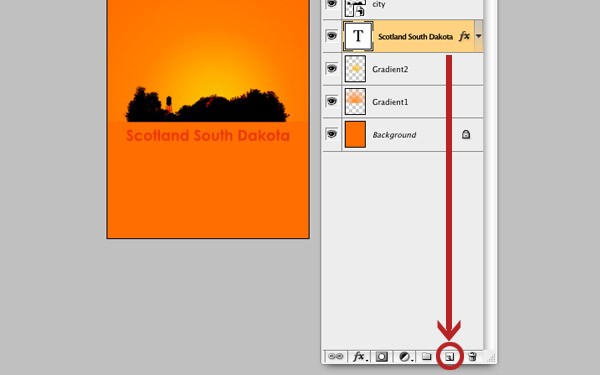Add a layer mask

[382, 357]
